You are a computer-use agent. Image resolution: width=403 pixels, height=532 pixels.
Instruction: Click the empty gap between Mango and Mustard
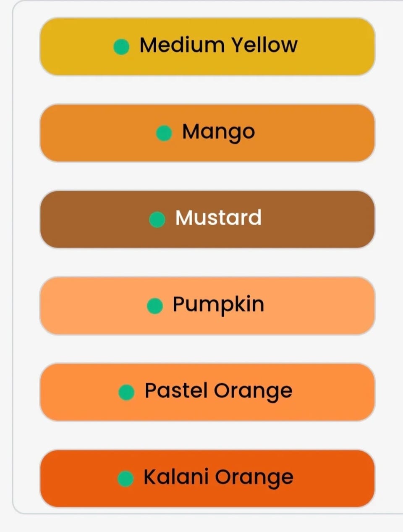(207, 176)
